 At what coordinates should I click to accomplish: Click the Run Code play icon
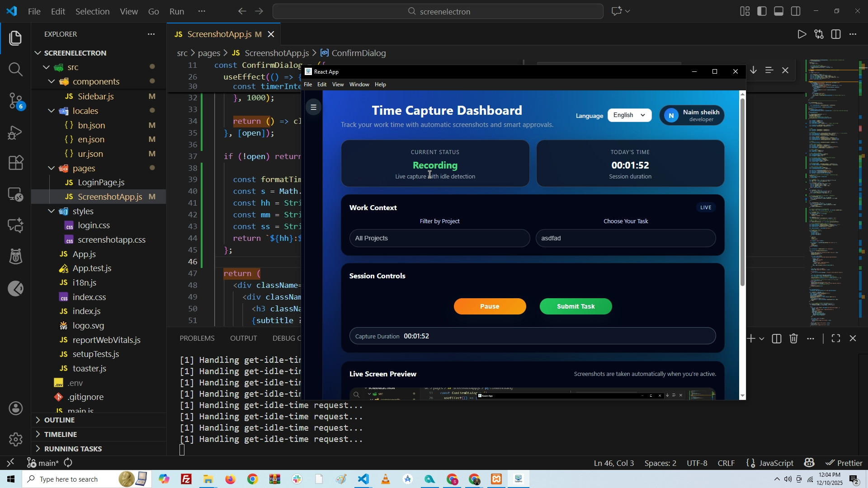[x=801, y=34]
